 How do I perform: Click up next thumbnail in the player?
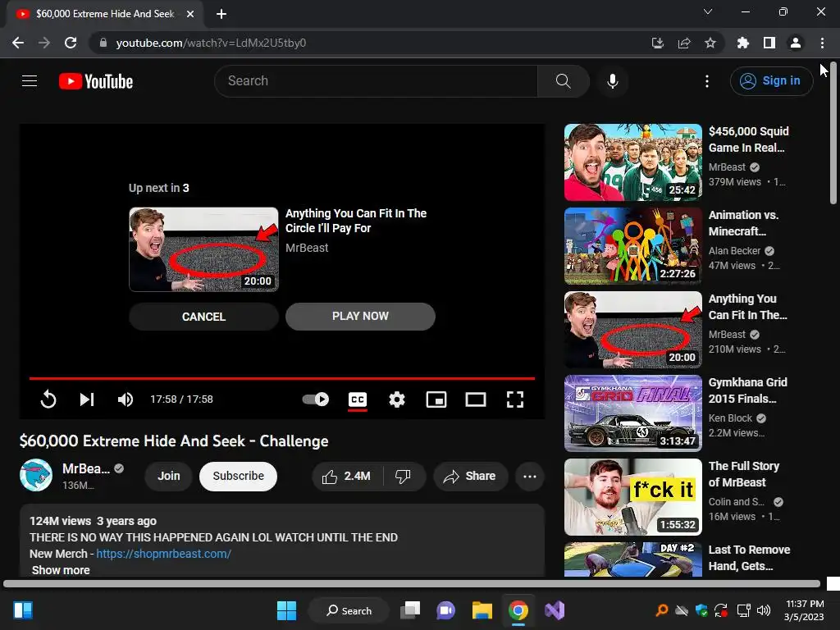click(203, 249)
